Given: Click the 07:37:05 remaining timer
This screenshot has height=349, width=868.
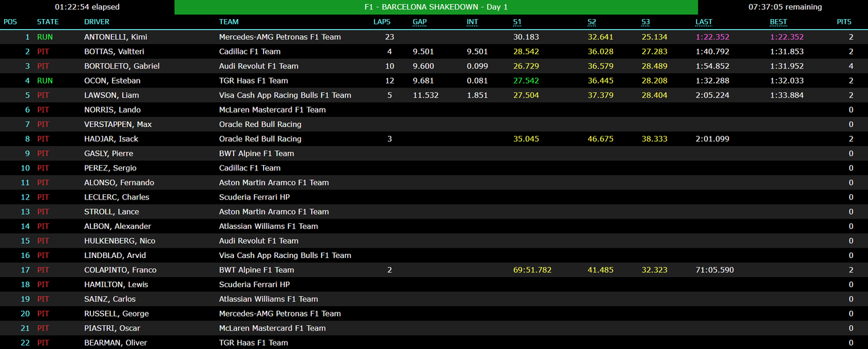Looking at the screenshot, I should tap(785, 7).
